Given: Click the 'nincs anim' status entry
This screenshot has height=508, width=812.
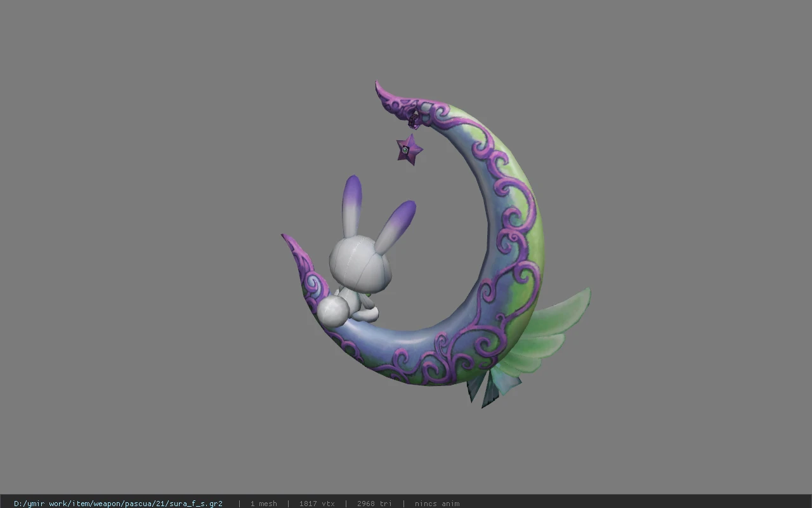Looking at the screenshot, I should pos(437,504).
